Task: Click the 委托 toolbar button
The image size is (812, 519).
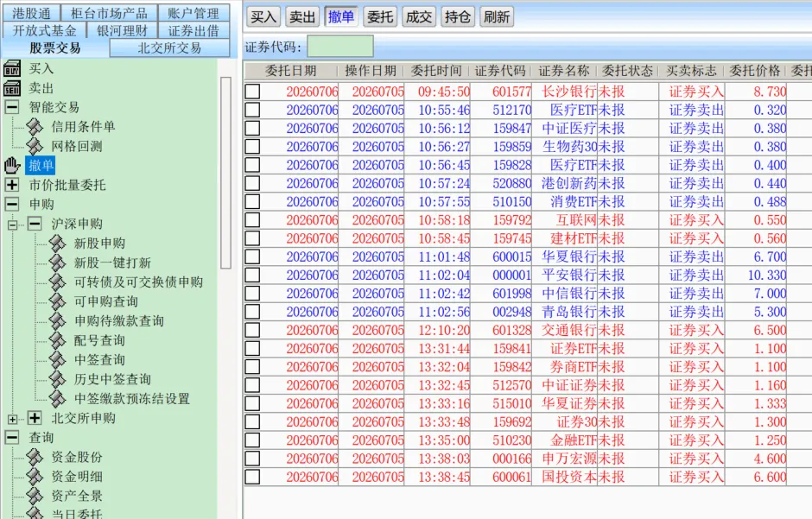Action: (379, 17)
